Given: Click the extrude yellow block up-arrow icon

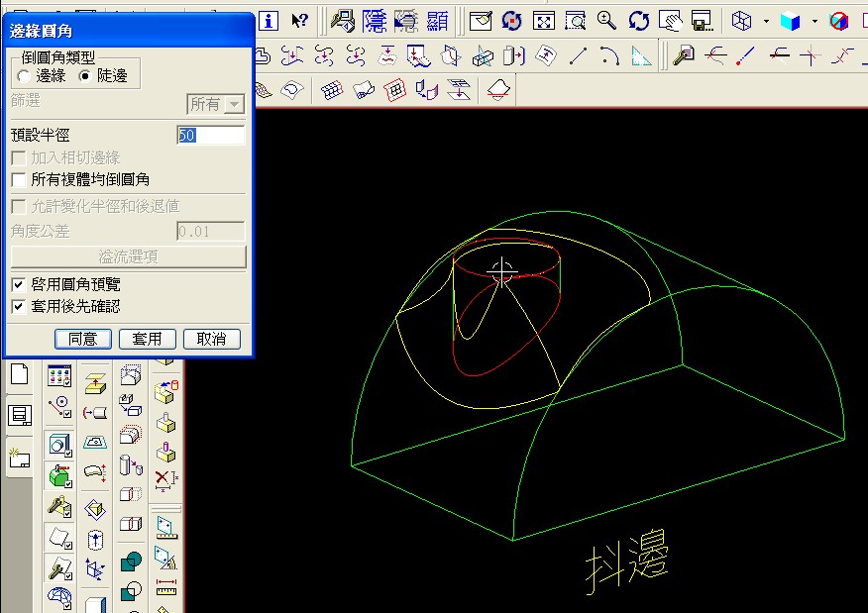Looking at the screenshot, I should click(x=95, y=383).
